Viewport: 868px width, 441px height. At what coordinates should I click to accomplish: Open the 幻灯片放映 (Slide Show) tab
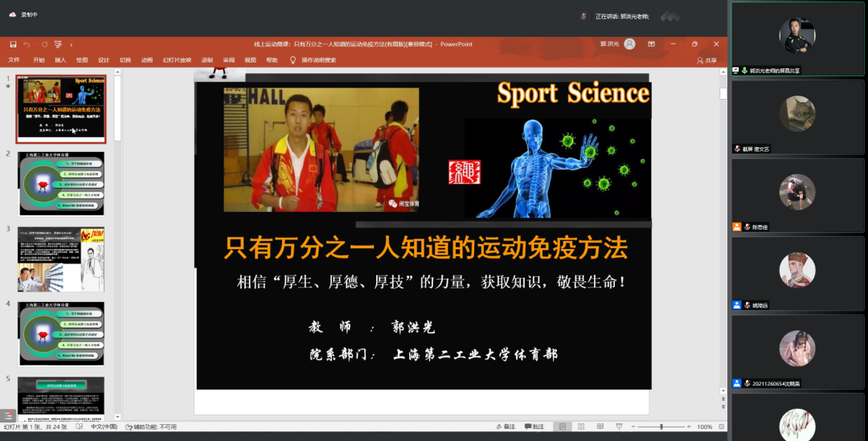click(177, 60)
